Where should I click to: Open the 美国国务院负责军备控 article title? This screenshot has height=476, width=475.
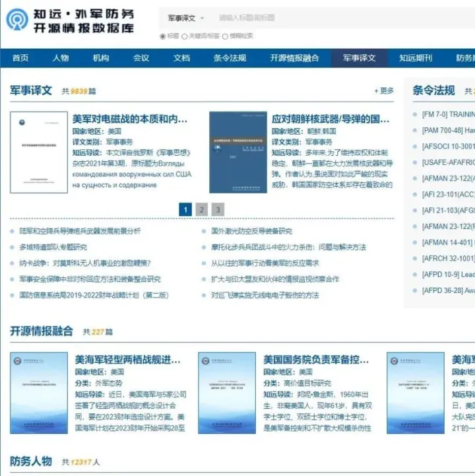click(316, 360)
